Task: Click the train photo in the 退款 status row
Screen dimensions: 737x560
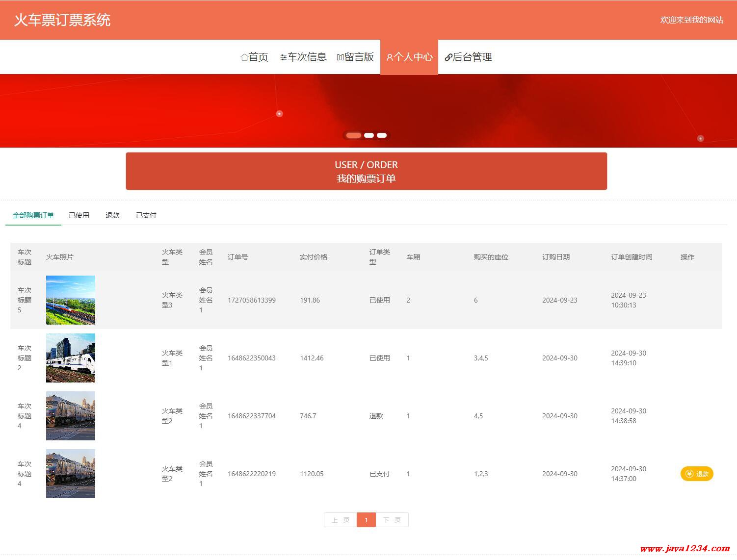Action: coord(71,416)
